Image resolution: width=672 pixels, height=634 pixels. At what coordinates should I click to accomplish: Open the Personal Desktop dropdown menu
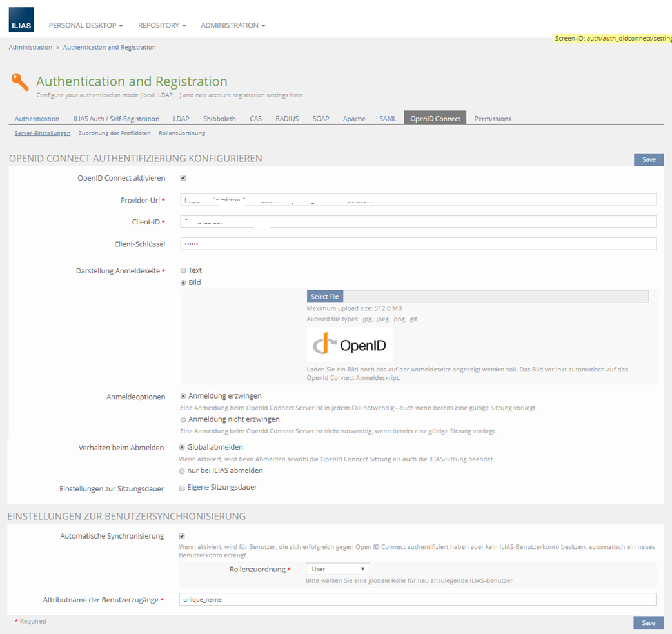[x=86, y=25]
